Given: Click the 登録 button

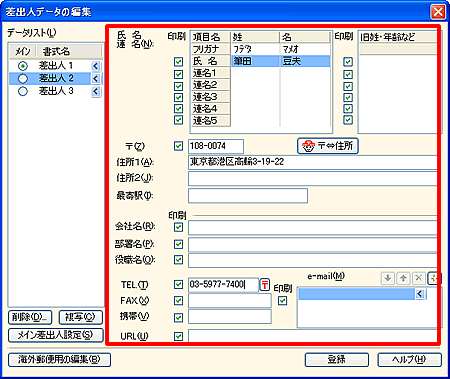Looking at the screenshot, I should (337, 360).
